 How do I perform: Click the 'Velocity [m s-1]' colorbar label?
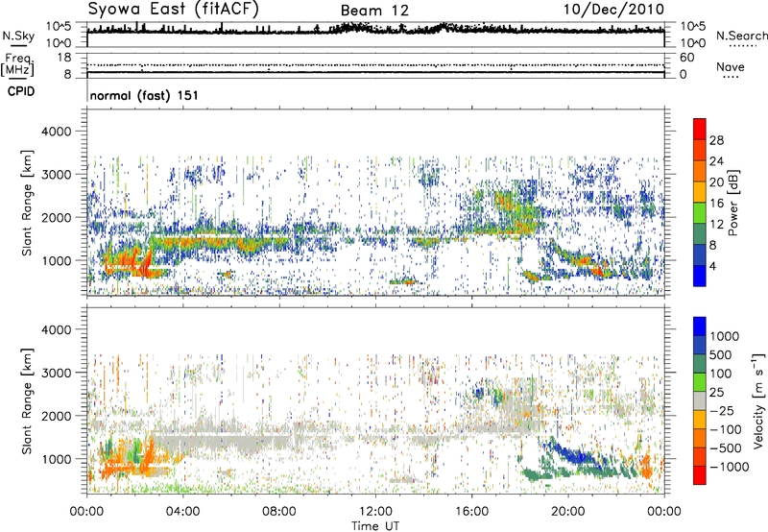tap(758, 400)
